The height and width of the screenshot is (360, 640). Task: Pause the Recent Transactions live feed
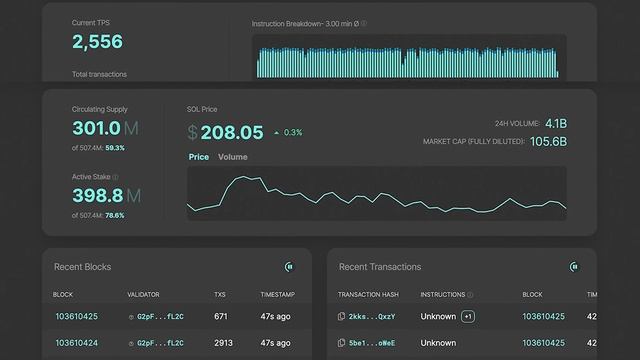coord(574,267)
